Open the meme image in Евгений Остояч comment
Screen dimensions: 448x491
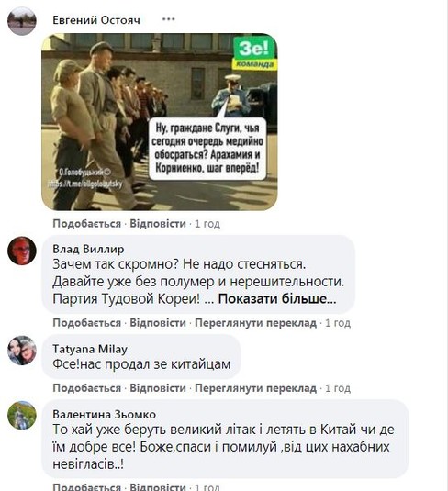(159, 122)
